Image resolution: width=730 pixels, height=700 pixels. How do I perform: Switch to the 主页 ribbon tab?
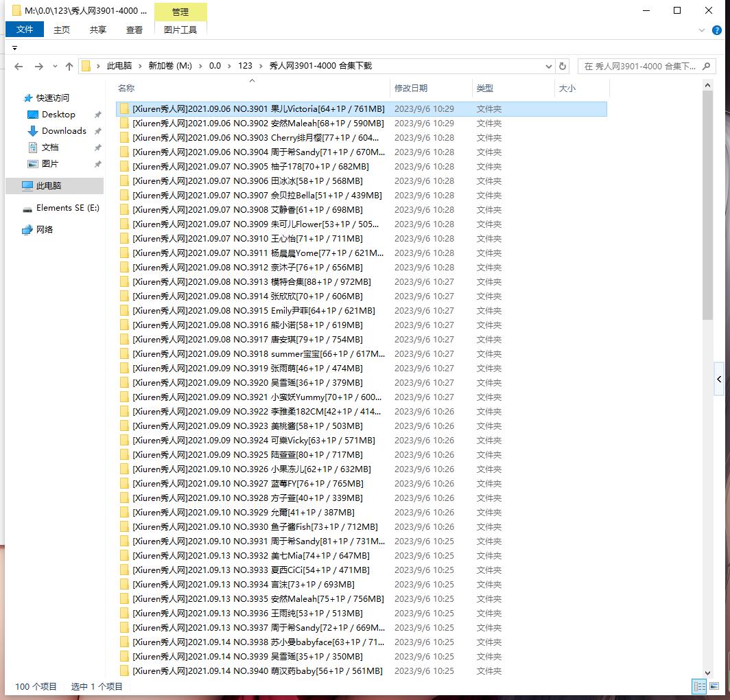point(62,30)
